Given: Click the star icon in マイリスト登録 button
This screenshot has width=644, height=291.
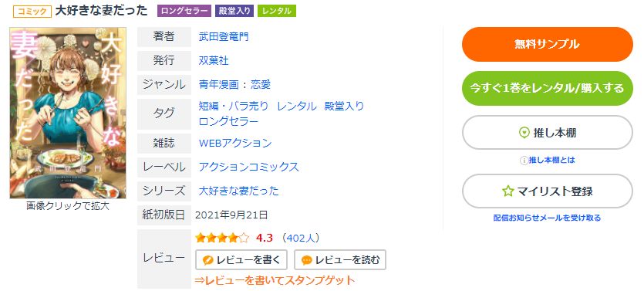Looking at the screenshot, I should coord(508,191).
